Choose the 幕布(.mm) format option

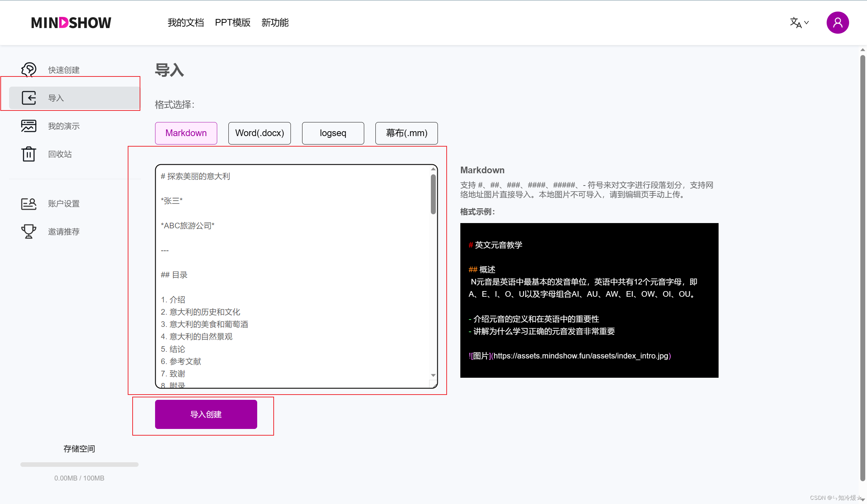click(x=407, y=133)
